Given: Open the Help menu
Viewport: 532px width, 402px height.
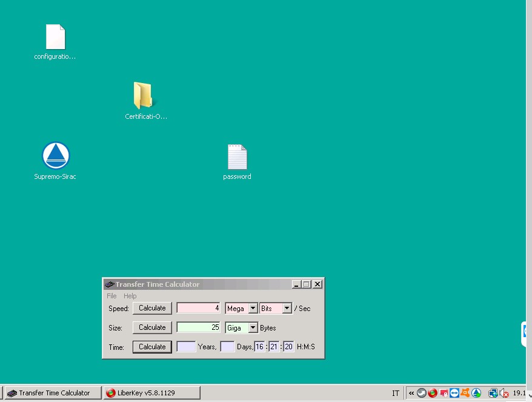Looking at the screenshot, I should coord(130,296).
